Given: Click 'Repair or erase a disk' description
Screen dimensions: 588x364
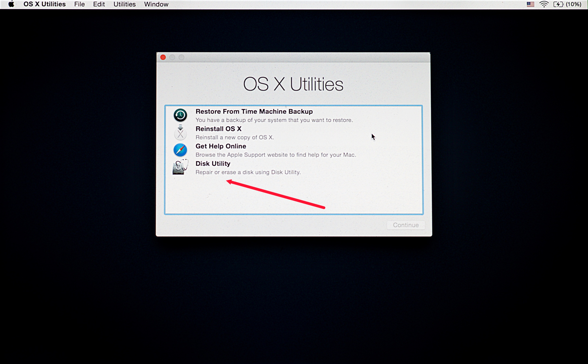Looking at the screenshot, I should pyautogui.click(x=248, y=172).
